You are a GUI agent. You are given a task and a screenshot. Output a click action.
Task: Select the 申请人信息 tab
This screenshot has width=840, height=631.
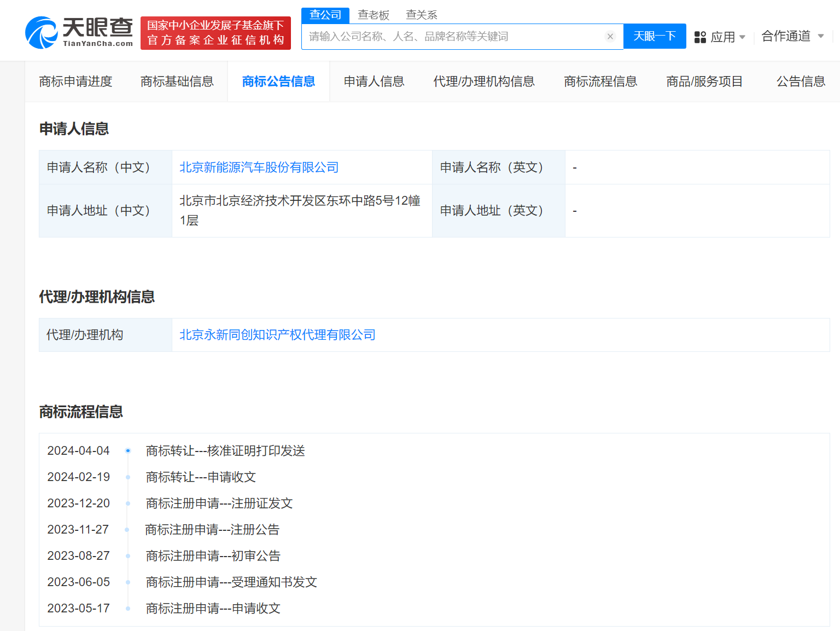pyautogui.click(x=374, y=81)
